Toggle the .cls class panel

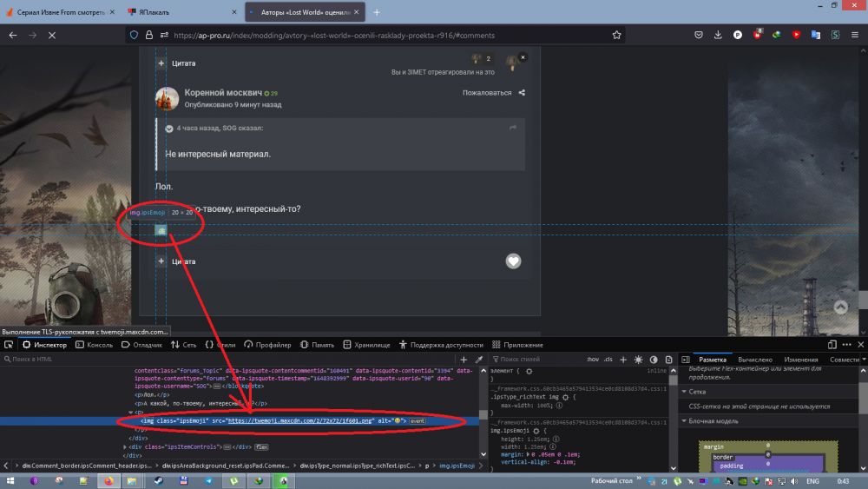click(x=608, y=360)
